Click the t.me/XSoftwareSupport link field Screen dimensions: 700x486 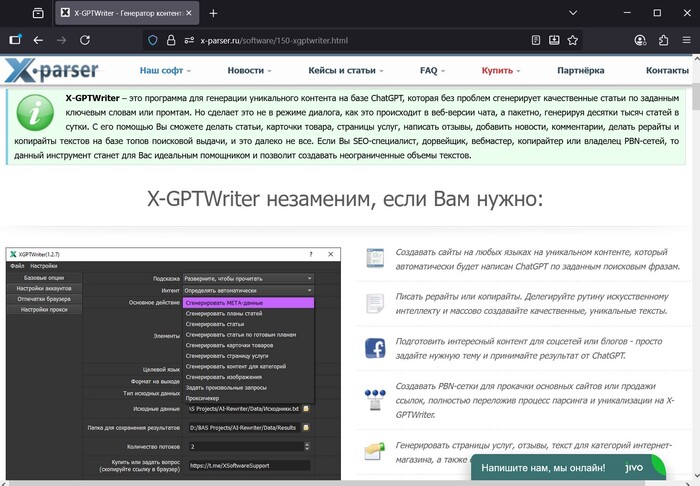coord(249,465)
